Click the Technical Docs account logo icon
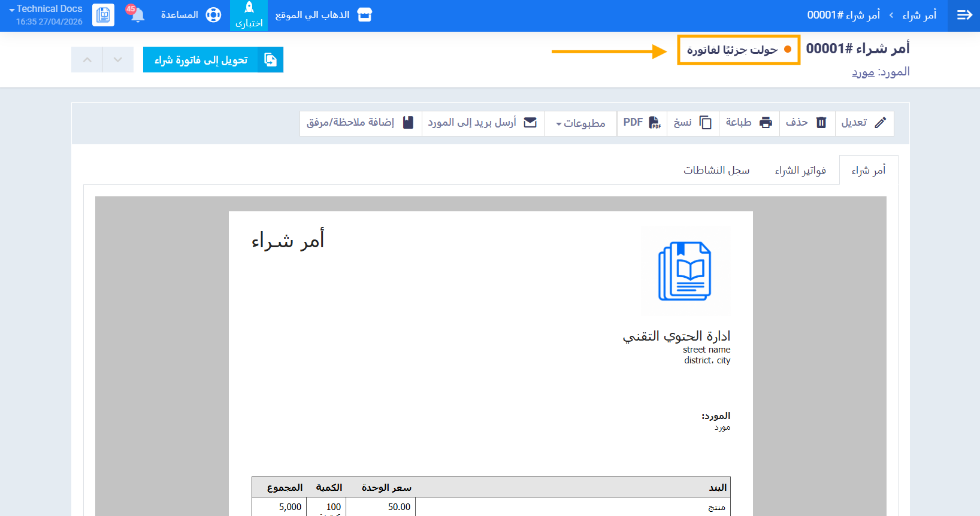The width and height of the screenshot is (980, 516). coord(103,15)
